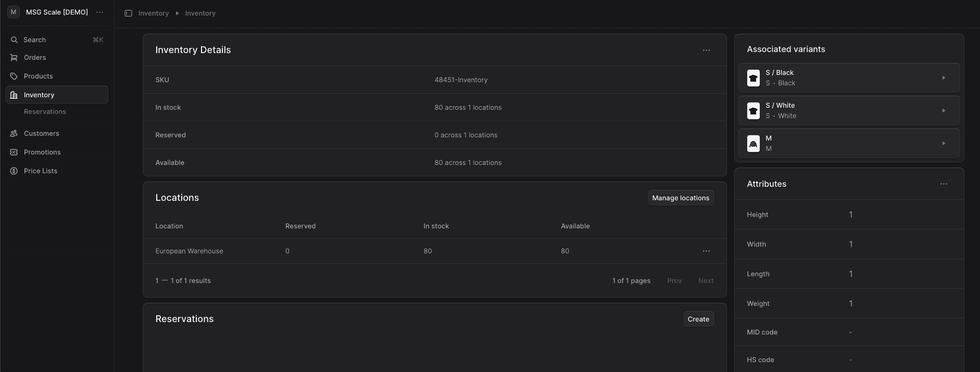This screenshot has width=980, height=372.
Task: Click the Customers people icon
Action: (14, 134)
